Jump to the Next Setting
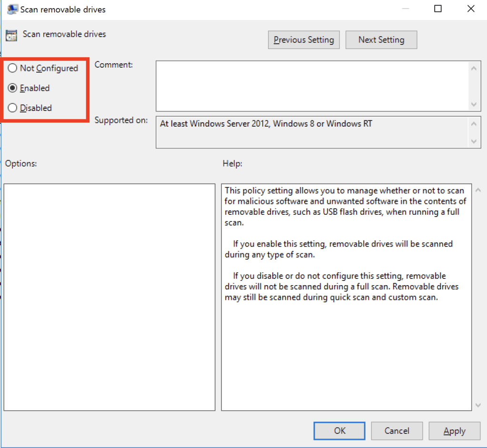This screenshot has width=487, height=448. tap(381, 40)
